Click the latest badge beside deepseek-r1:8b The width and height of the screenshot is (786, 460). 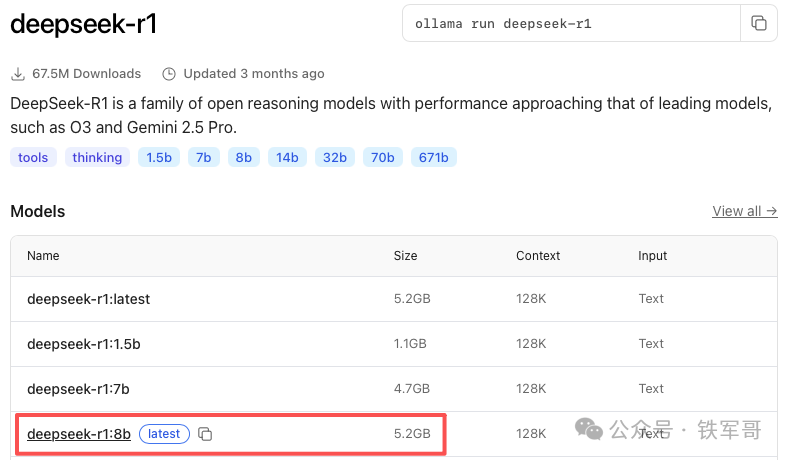click(164, 434)
